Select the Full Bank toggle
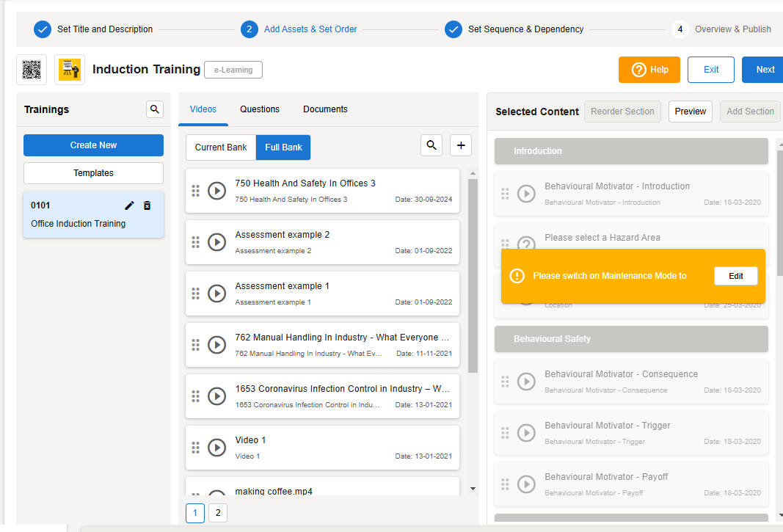Image resolution: width=783 pixels, height=532 pixels. [283, 147]
